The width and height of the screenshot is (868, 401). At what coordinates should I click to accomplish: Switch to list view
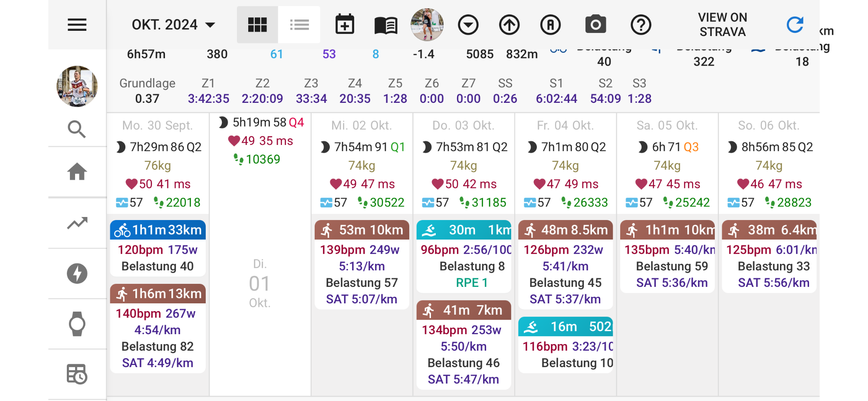[x=299, y=25]
